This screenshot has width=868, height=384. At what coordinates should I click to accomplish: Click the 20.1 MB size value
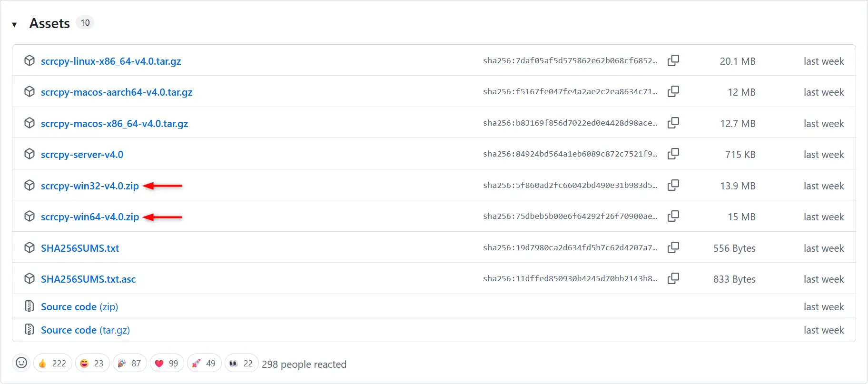coord(738,61)
